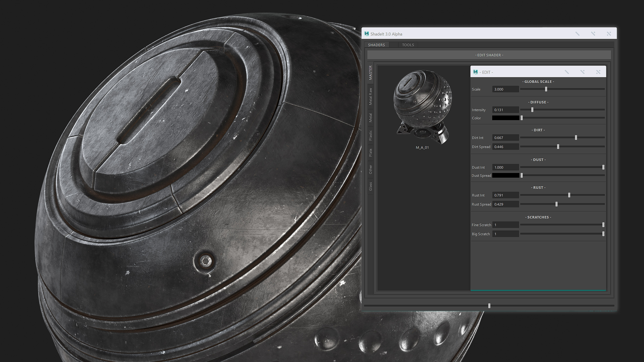Click the M_A_01 shader name label
Screen dimensions: 644x362
click(x=422, y=147)
